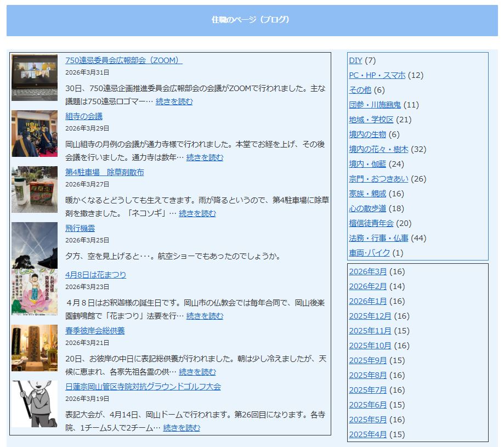Click the 飛行機雲 post title

[x=80, y=228]
